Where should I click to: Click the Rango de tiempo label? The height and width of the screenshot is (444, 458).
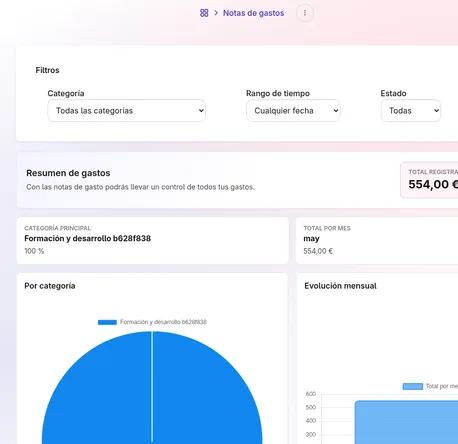coord(278,93)
